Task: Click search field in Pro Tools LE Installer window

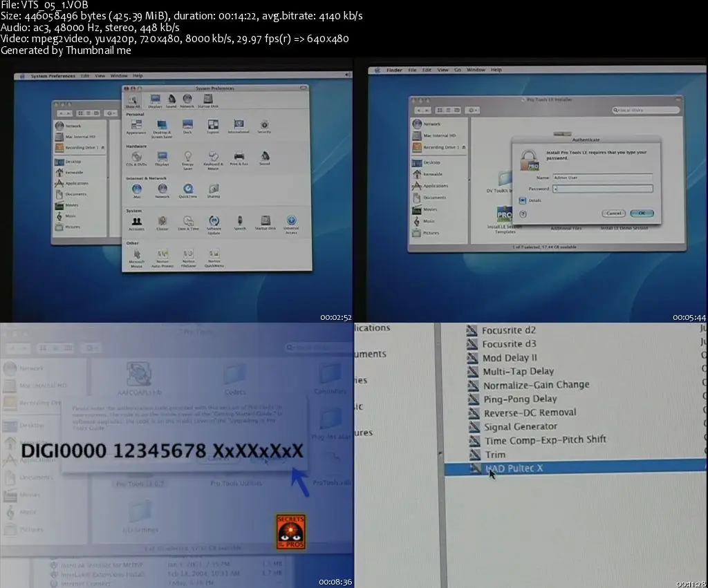Action: tap(645, 110)
